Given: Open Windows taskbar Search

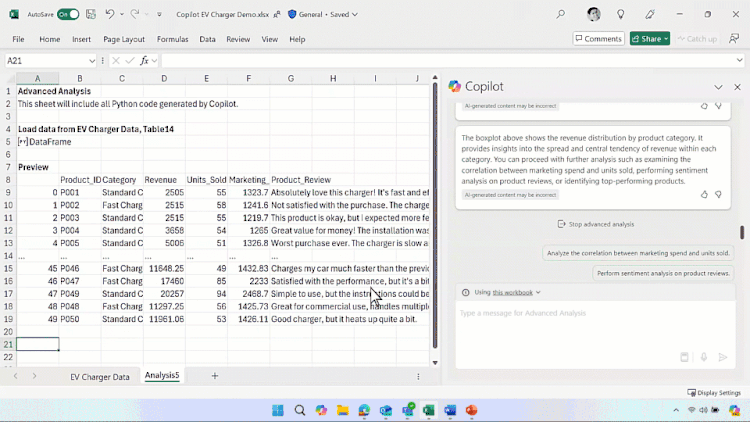Looking at the screenshot, I should 299,410.
